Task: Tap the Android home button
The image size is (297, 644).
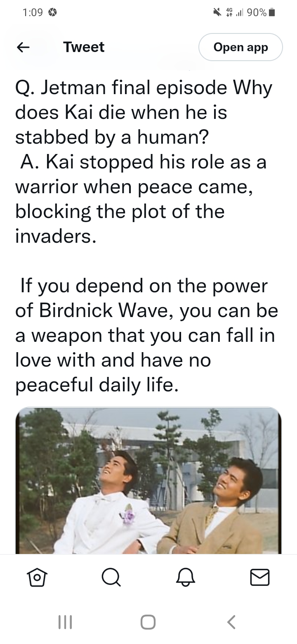Action: (x=148, y=622)
